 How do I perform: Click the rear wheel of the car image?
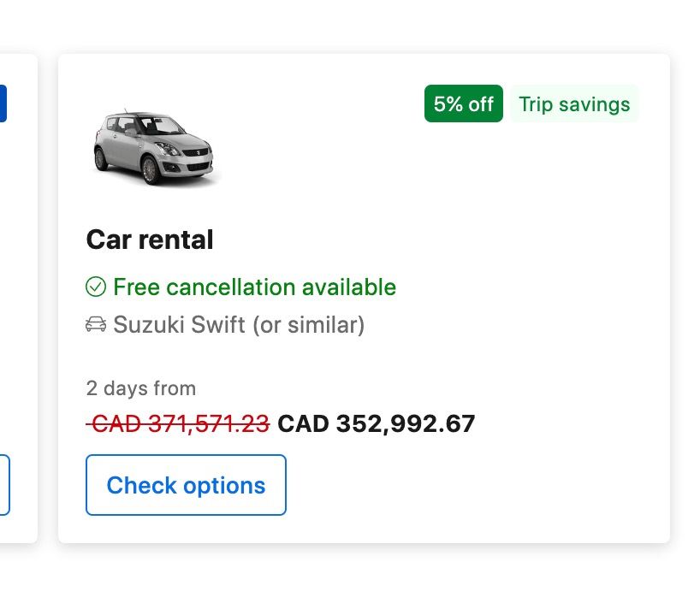point(101,158)
